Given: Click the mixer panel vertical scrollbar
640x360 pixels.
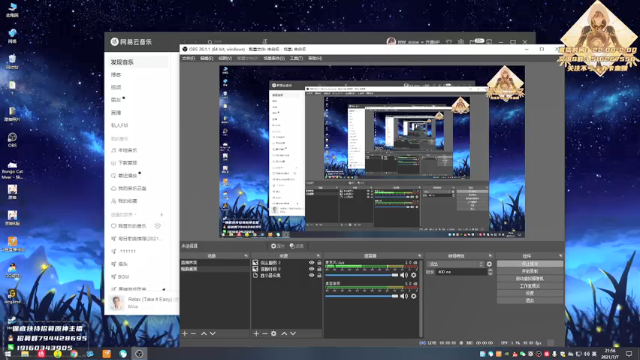Looking at the screenshot, I should tap(421, 298).
